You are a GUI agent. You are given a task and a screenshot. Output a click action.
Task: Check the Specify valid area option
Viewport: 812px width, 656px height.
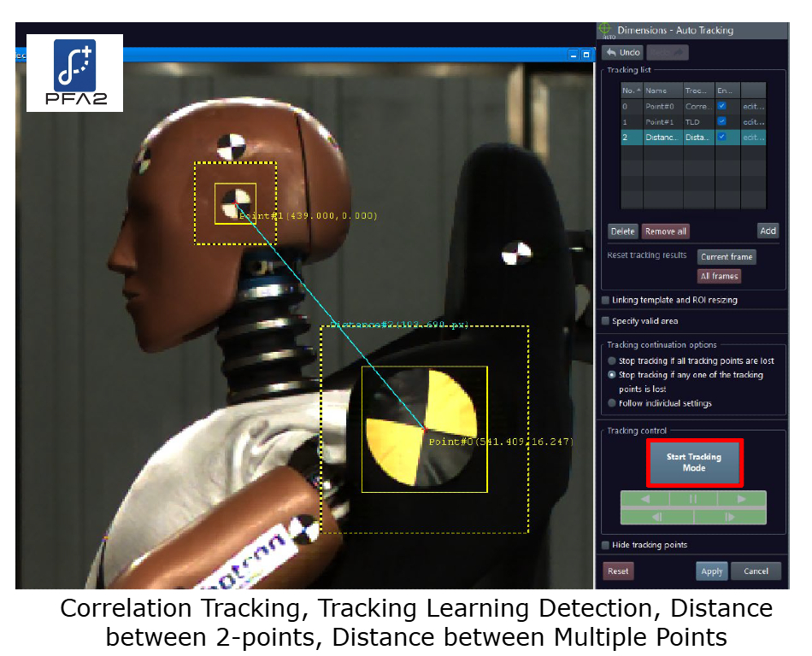(x=606, y=321)
